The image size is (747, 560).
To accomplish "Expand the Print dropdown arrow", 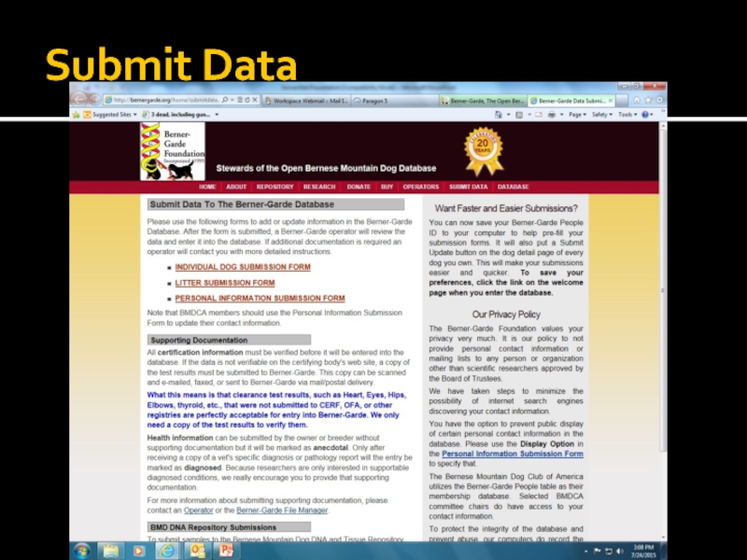I will [x=562, y=115].
